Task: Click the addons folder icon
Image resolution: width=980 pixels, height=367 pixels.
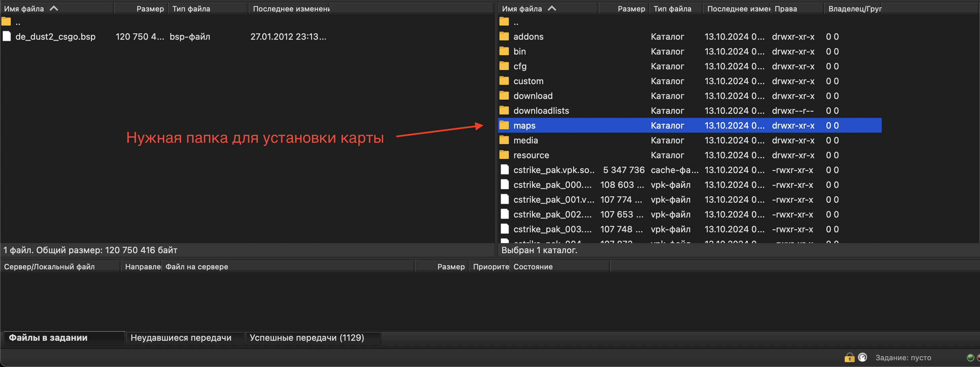Action: pyautogui.click(x=504, y=37)
